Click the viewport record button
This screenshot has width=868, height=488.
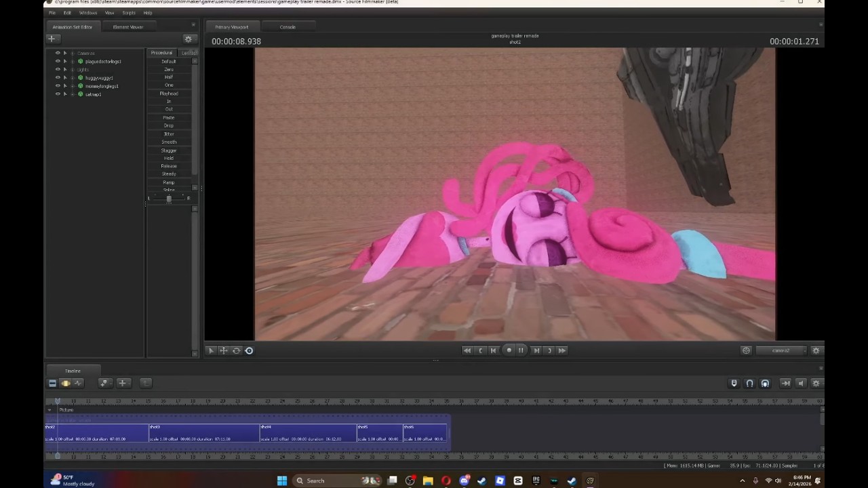coord(509,350)
